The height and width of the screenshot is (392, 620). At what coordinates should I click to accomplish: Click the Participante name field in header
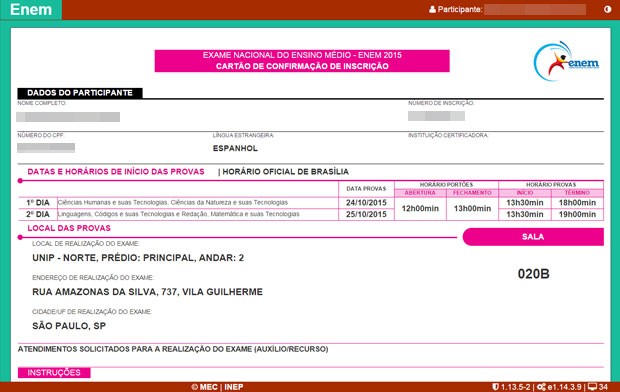(x=535, y=9)
